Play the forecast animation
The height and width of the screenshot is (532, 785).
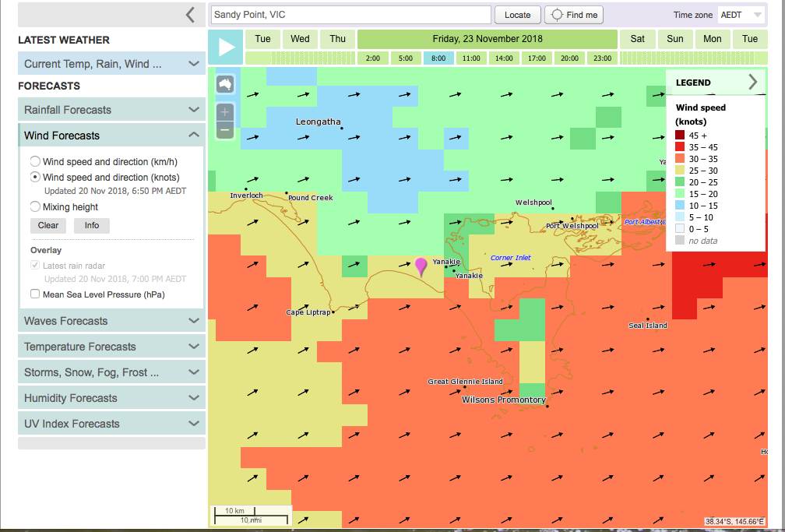(x=226, y=48)
